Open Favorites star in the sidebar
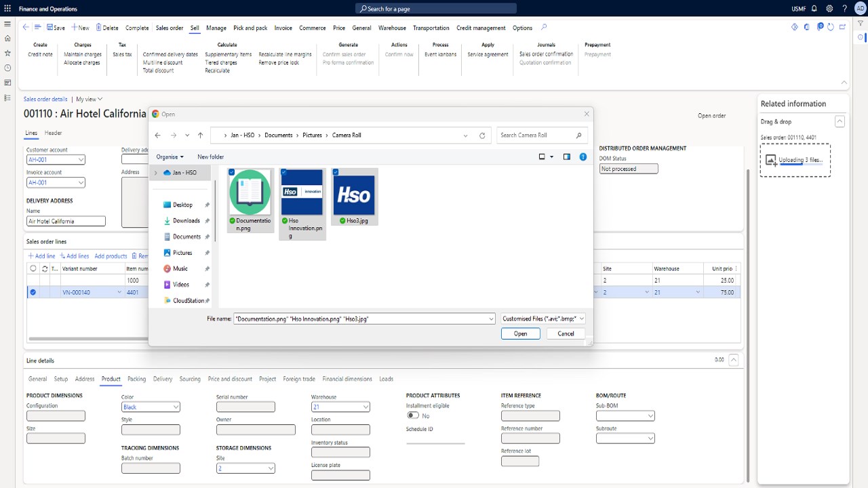 click(7, 53)
